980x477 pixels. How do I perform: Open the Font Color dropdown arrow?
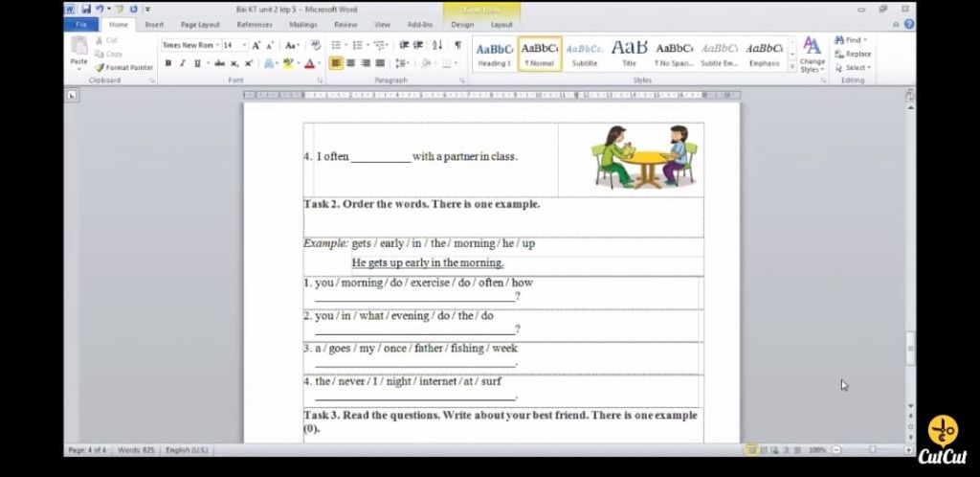[x=319, y=63]
